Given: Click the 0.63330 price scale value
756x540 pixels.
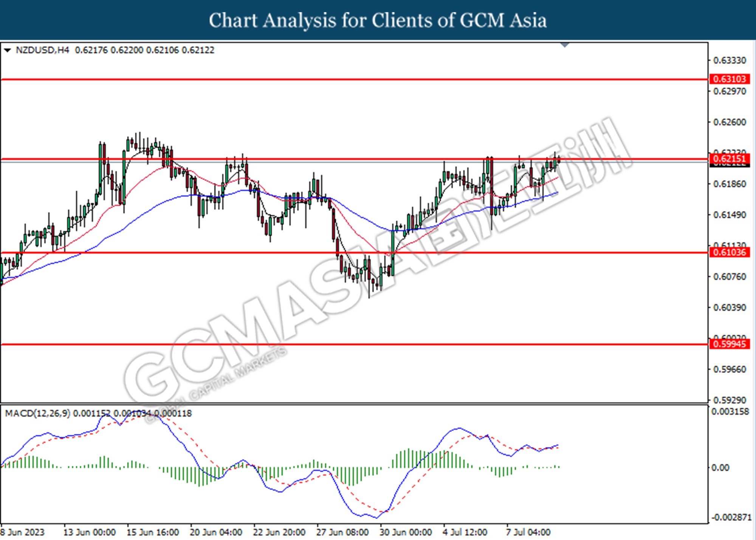Looking at the screenshot, I should (x=730, y=61).
